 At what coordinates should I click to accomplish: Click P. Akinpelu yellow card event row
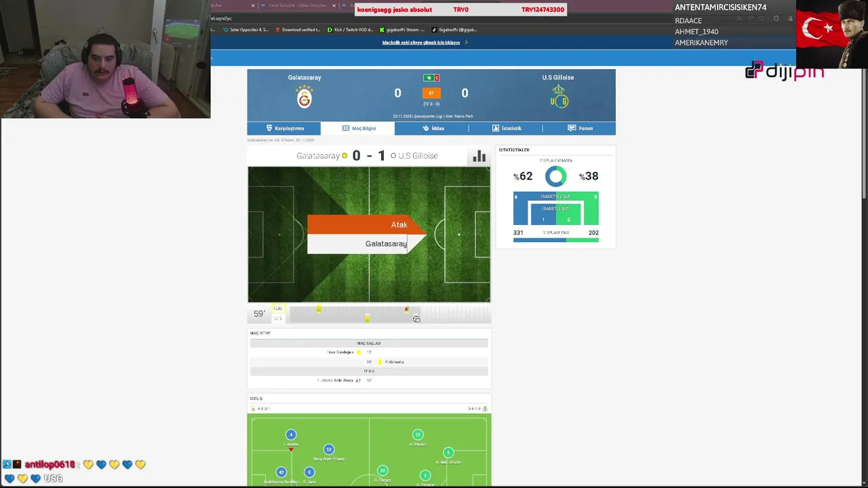(x=369, y=362)
